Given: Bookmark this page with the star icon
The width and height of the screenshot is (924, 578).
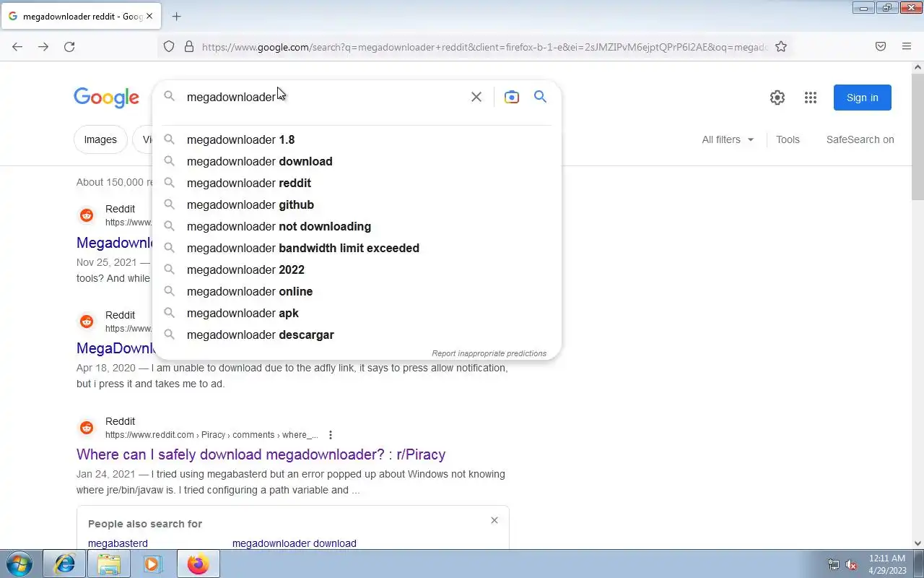Looking at the screenshot, I should coord(781,47).
